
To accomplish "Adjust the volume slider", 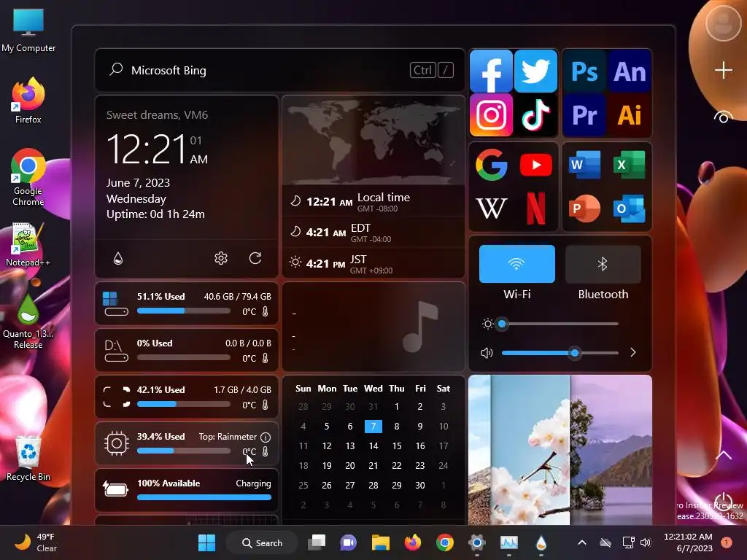I will [560, 353].
